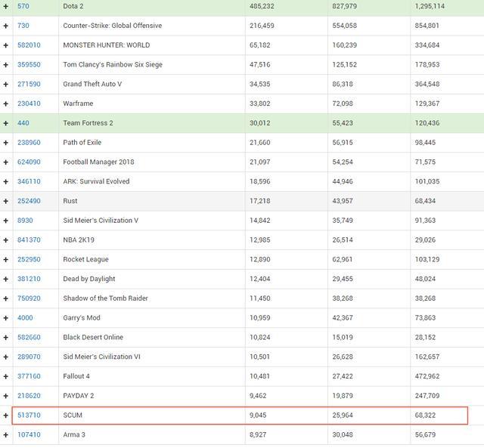
Task: Click plus icon beside Arma 3
Action: 5,434
